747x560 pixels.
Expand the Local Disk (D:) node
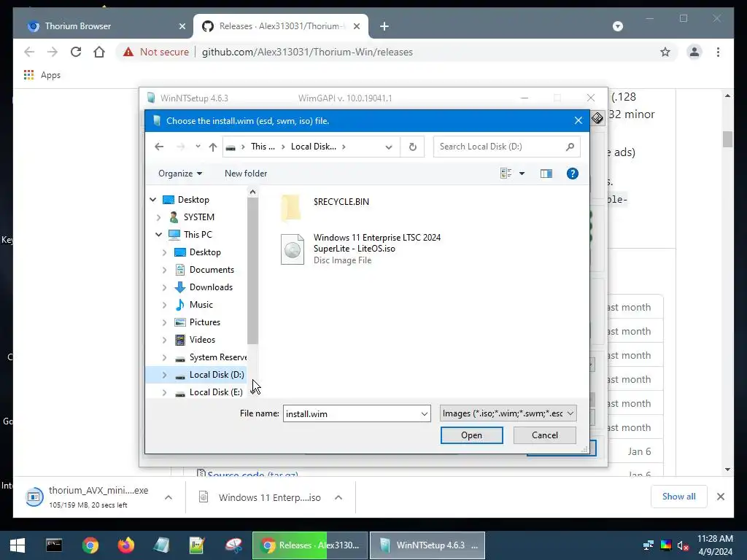pos(164,375)
